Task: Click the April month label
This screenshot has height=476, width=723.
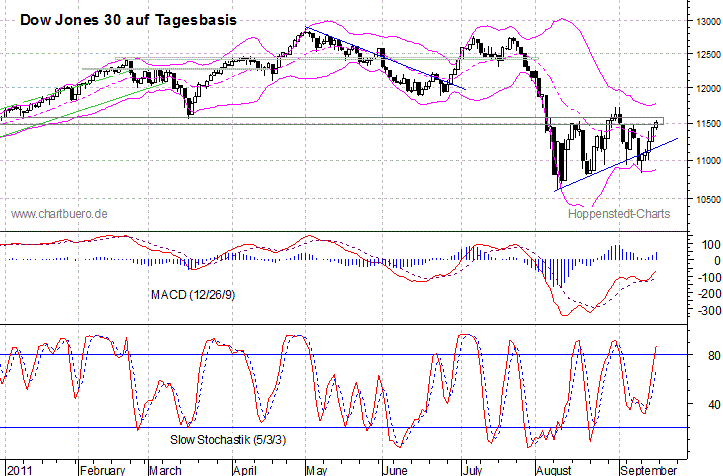Action: pyautogui.click(x=245, y=470)
